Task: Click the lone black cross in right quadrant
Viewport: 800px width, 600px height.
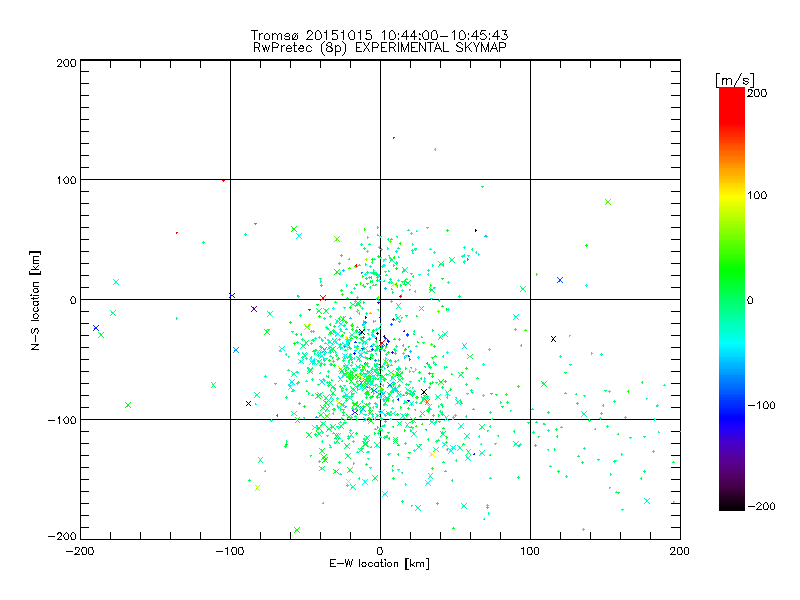Action: point(554,339)
